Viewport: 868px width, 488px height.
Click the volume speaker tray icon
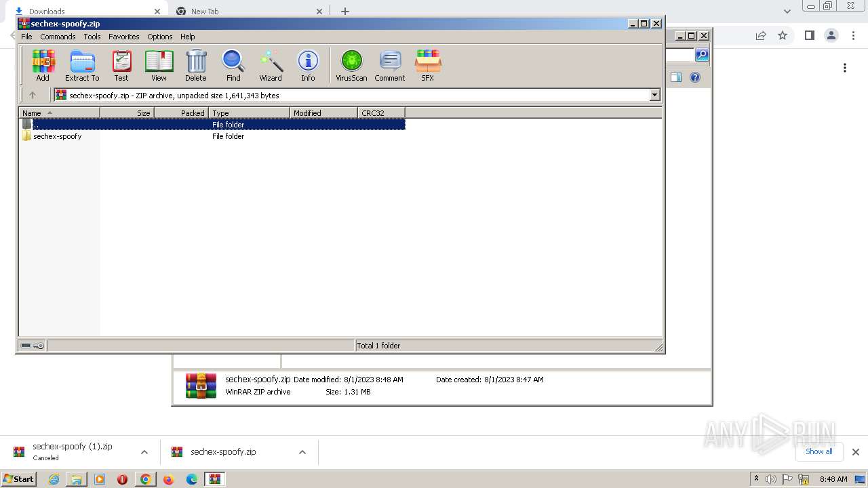tap(771, 479)
